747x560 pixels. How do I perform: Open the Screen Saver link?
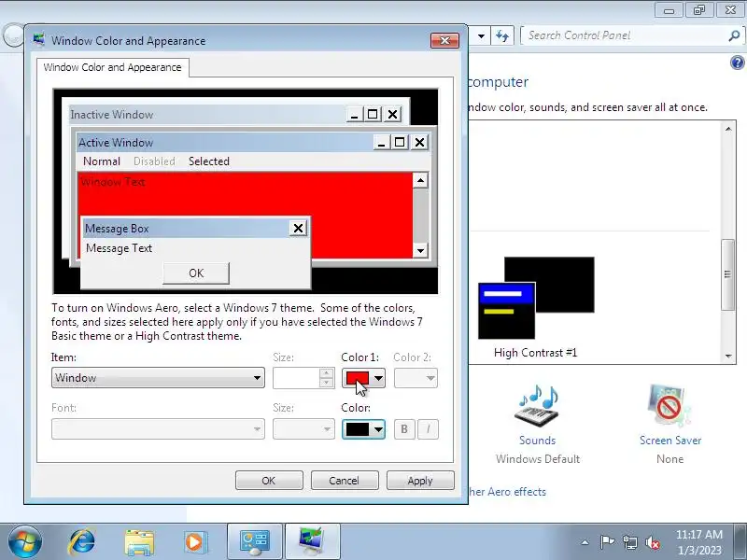click(670, 441)
